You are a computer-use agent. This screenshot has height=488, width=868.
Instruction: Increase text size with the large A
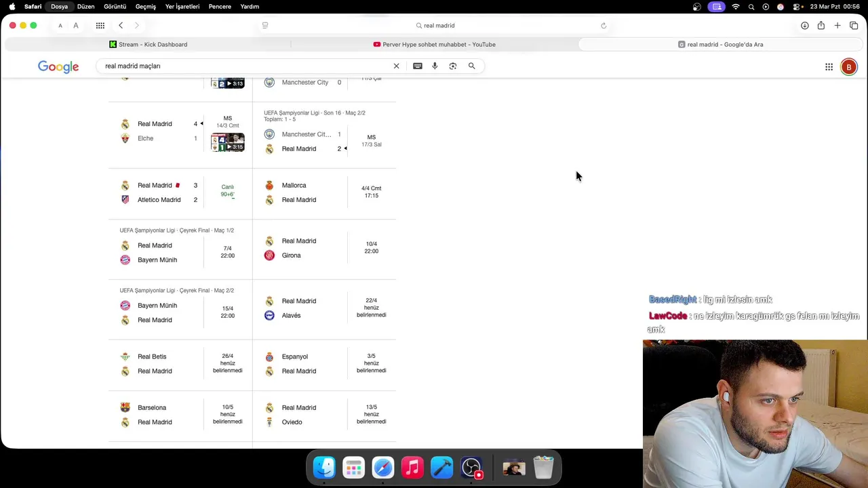coord(76,25)
